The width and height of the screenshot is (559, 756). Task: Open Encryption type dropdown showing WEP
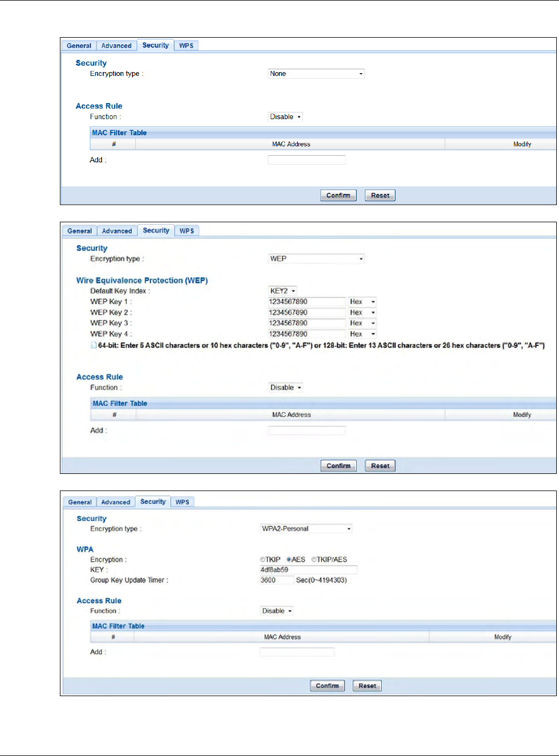click(316, 259)
